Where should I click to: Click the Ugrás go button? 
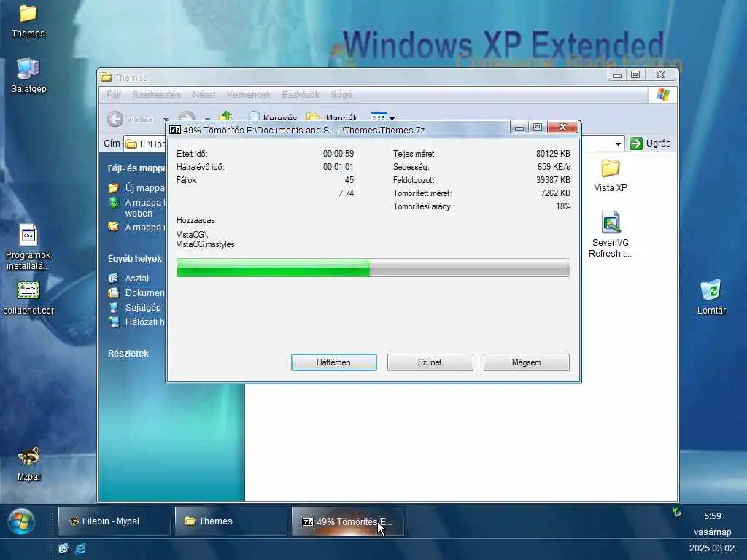pyautogui.click(x=650, y=144)
